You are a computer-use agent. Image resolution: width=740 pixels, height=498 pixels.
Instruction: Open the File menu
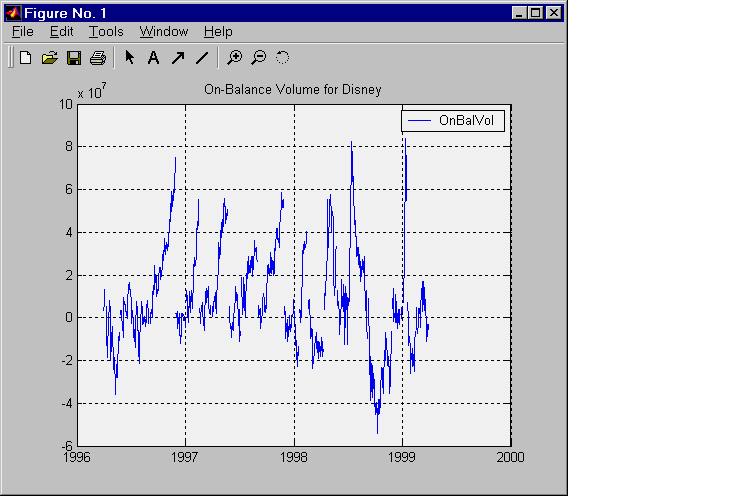coord(23,32)
